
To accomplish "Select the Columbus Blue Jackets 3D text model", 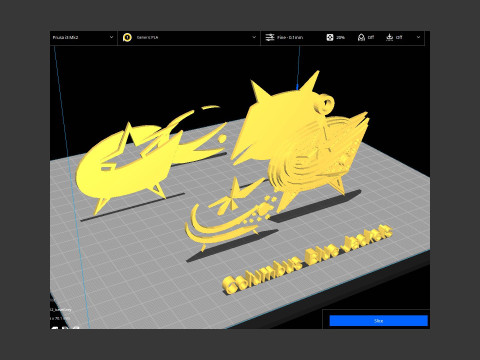I will coord(307,260).
